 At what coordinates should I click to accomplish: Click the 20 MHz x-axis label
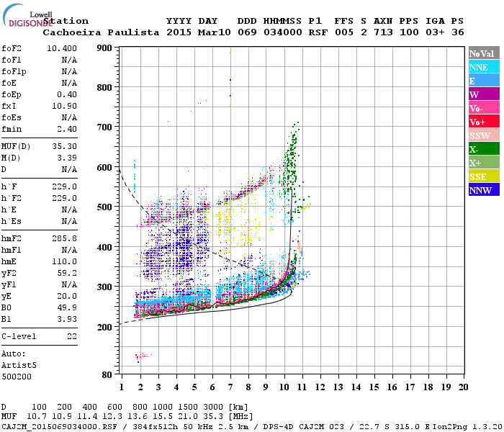click(463, 387)
